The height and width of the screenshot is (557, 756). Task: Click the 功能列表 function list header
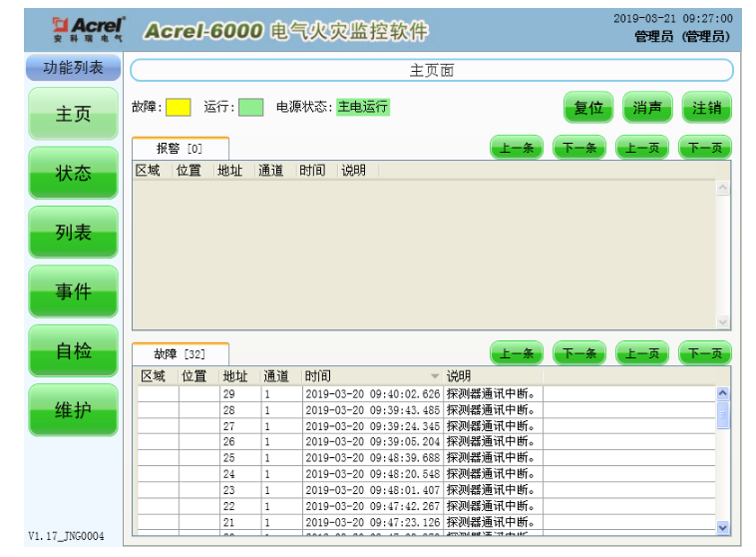pos(73,67)
